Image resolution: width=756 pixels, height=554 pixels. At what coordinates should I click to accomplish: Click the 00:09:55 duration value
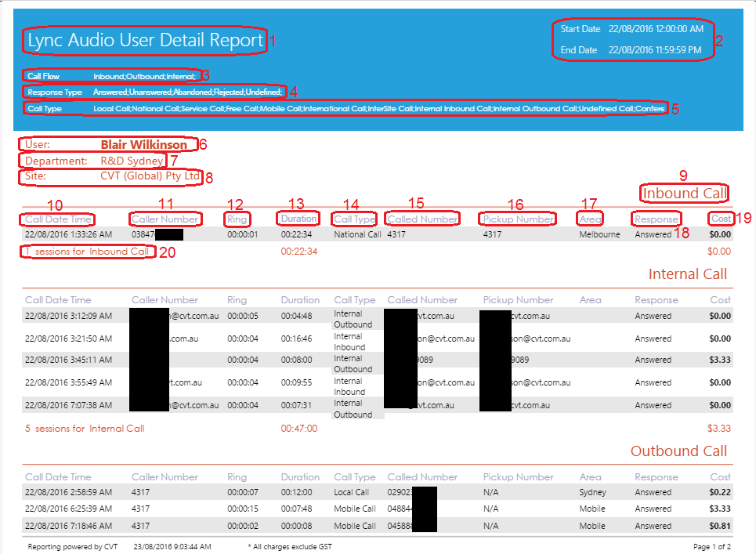pyautogui.click(x=296, y=382)
